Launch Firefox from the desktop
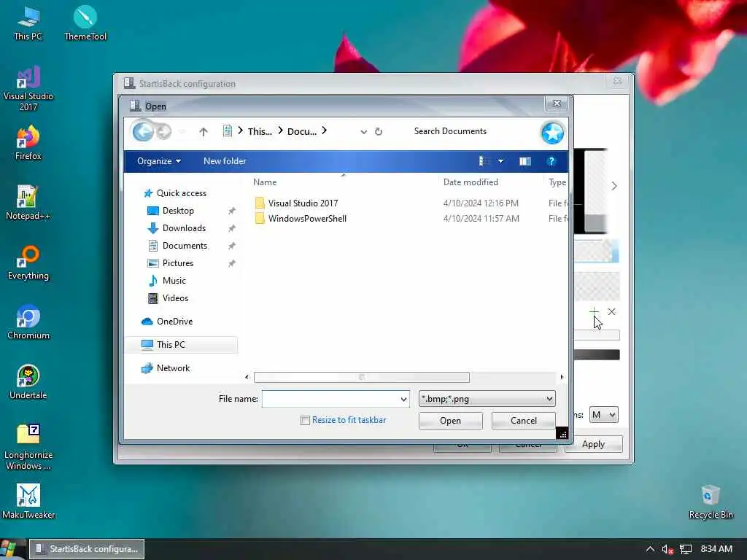 (28, 143)
